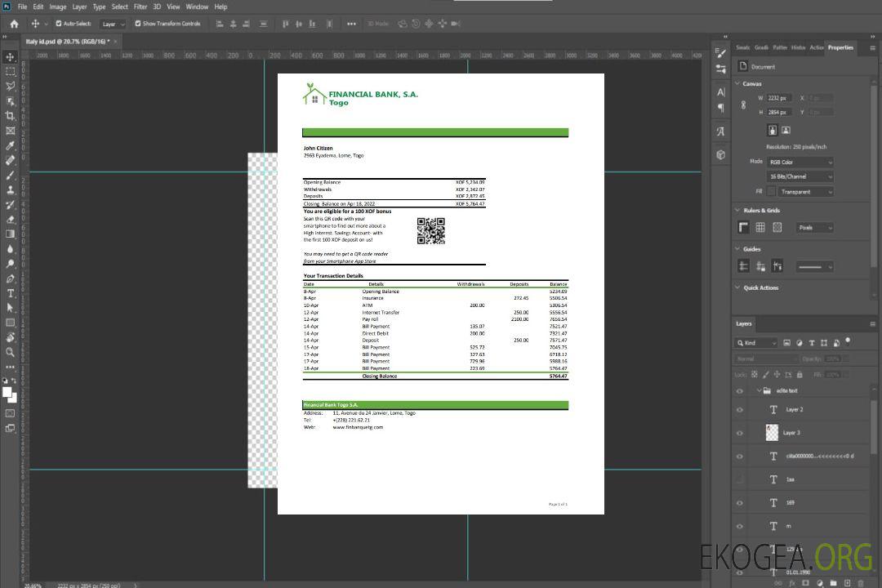The image size is (882, 588).
Task: Click the show grid icon in Rulers & Grids
Action: click(760, 228)
